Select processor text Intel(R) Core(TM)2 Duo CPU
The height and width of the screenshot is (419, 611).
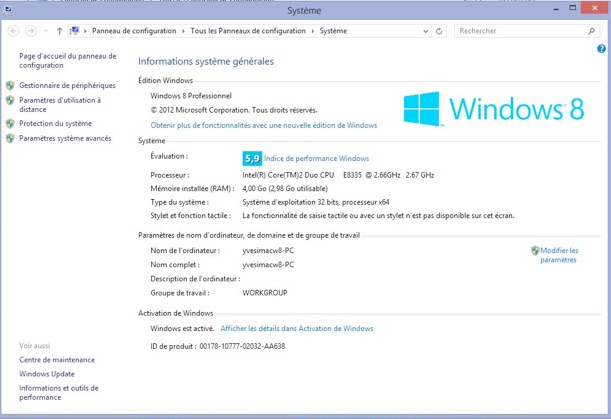(288, 175)
